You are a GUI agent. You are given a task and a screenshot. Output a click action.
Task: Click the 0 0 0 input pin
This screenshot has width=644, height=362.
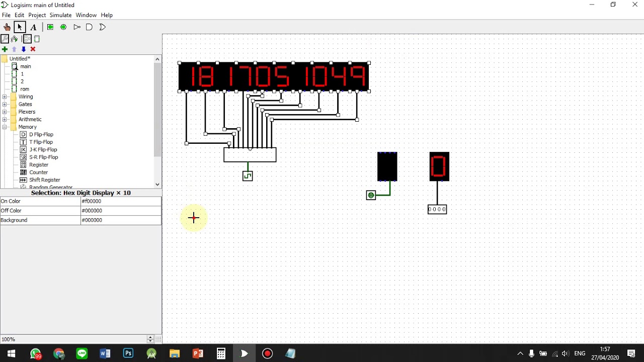click(x=437, y=210)
